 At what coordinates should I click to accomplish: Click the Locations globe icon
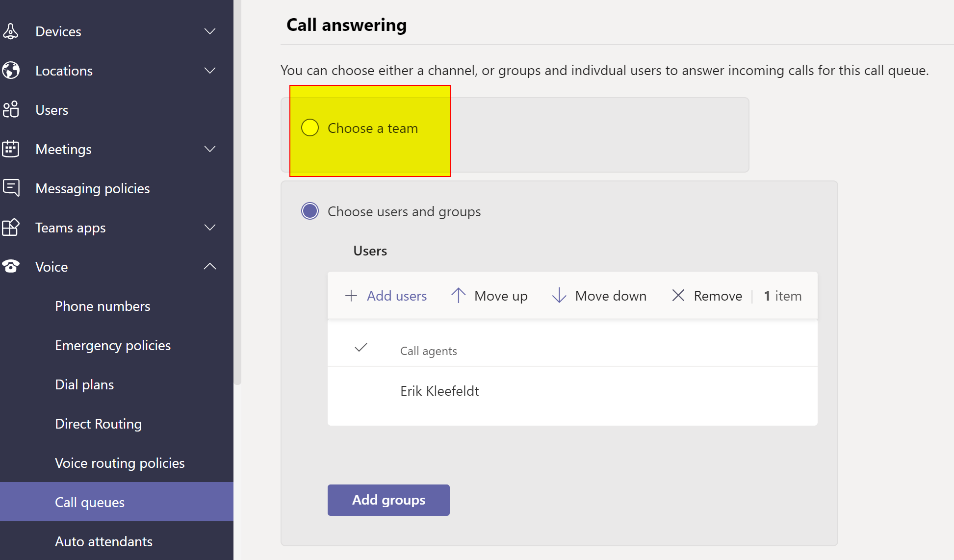click(x=10, y=71)
